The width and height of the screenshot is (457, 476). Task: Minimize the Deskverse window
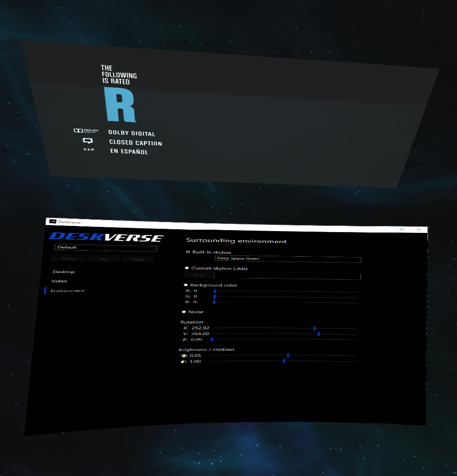(x=385, y=229)
